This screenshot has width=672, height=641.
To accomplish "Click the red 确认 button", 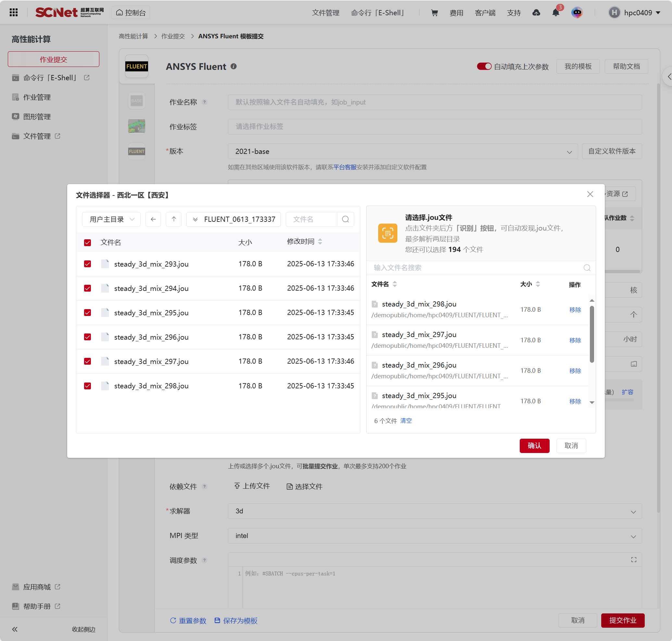I will [534, 446].
